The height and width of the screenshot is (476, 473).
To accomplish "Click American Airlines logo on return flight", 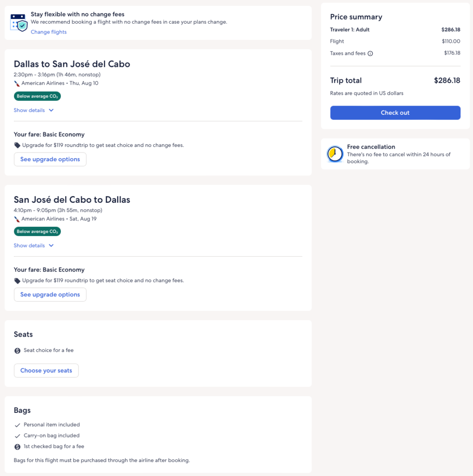I will (x=17, y=219).
